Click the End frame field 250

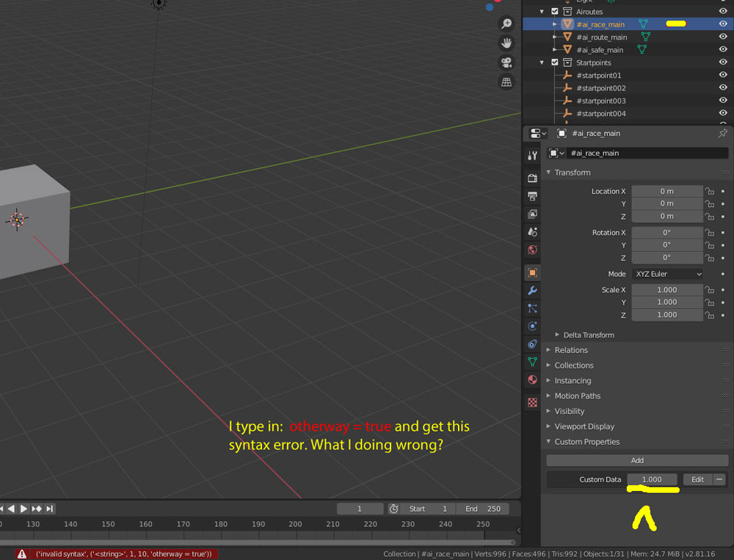pos(483,509)
